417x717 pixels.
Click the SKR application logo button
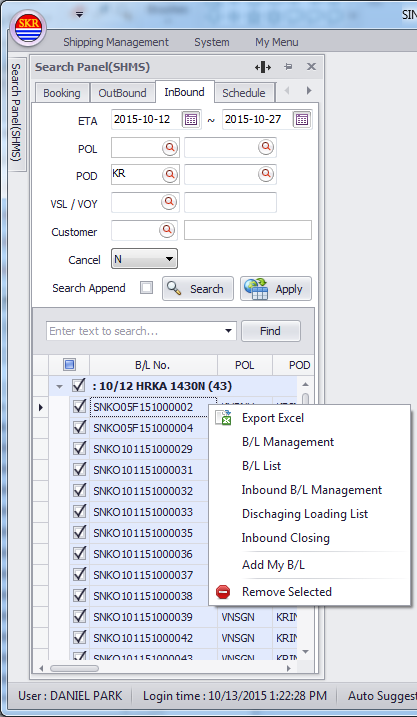28,28
